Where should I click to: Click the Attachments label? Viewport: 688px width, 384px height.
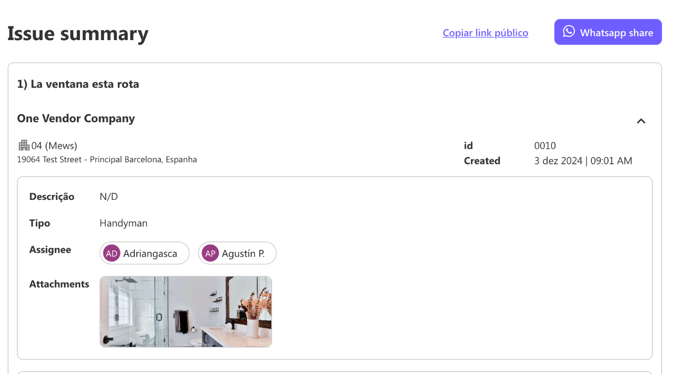[x=59, y=284]
